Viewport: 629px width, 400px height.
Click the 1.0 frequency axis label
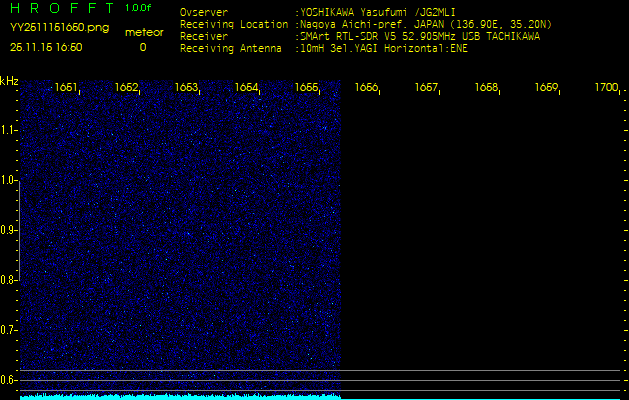[9, 180]
